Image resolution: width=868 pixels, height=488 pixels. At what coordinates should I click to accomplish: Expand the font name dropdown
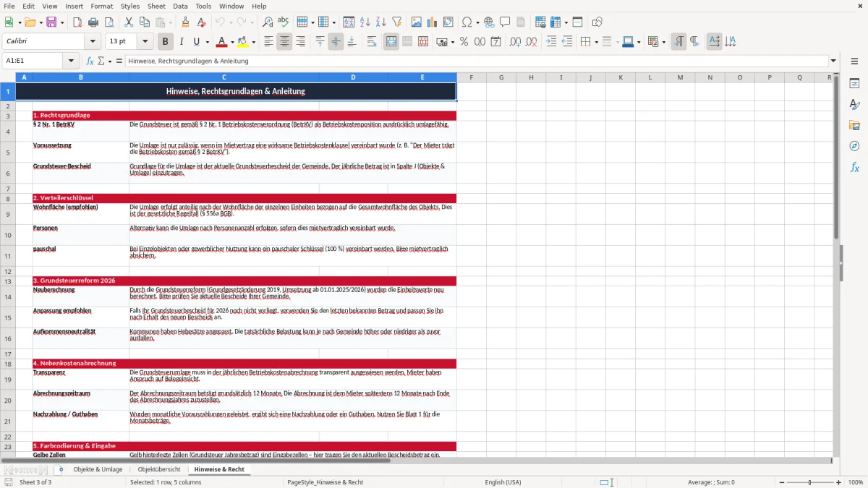pyautogui.click(x=93, y=42)
